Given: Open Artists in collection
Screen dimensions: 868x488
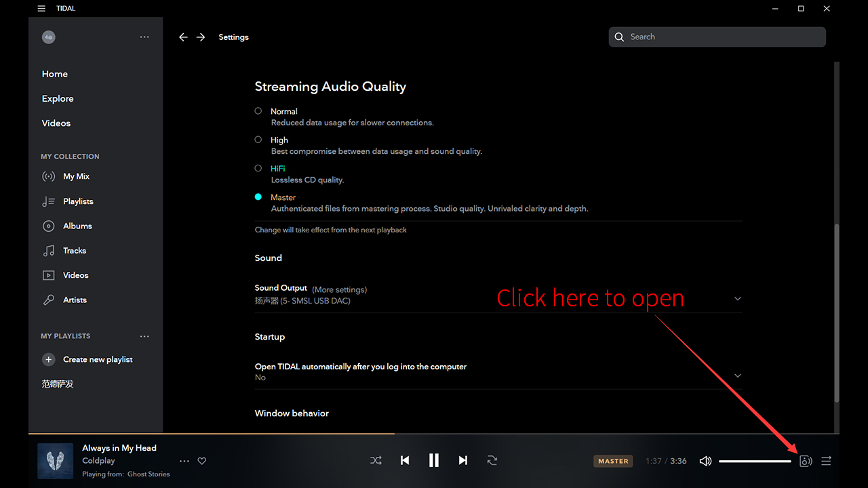Looking at the screenshot, I should (75, 300).
